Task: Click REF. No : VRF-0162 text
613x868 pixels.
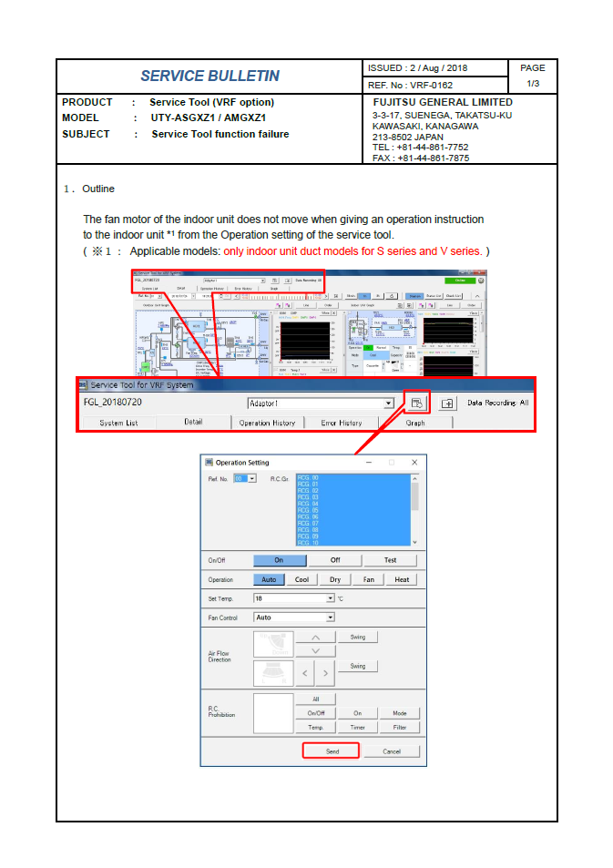Action: tap(410, 86)
